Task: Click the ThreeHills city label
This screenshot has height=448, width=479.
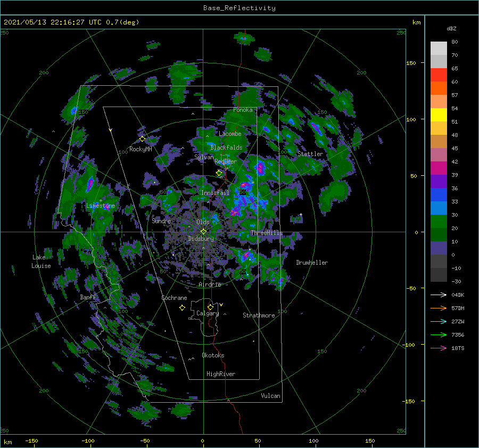Action: 267,233
